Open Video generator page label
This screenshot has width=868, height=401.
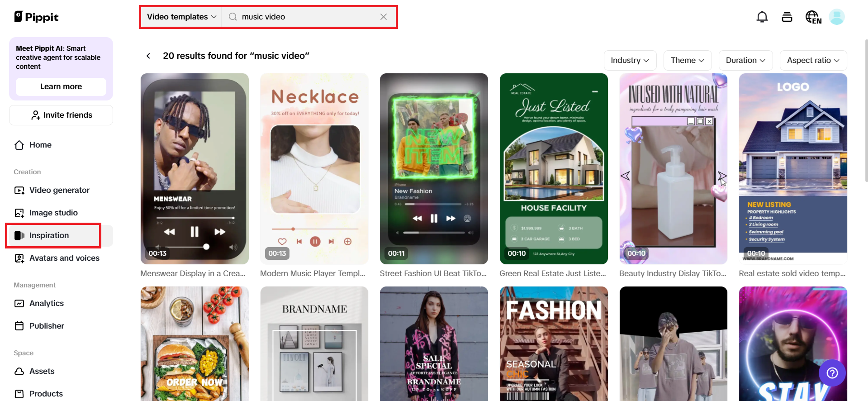pyautogui.click(x=59, y=190)
